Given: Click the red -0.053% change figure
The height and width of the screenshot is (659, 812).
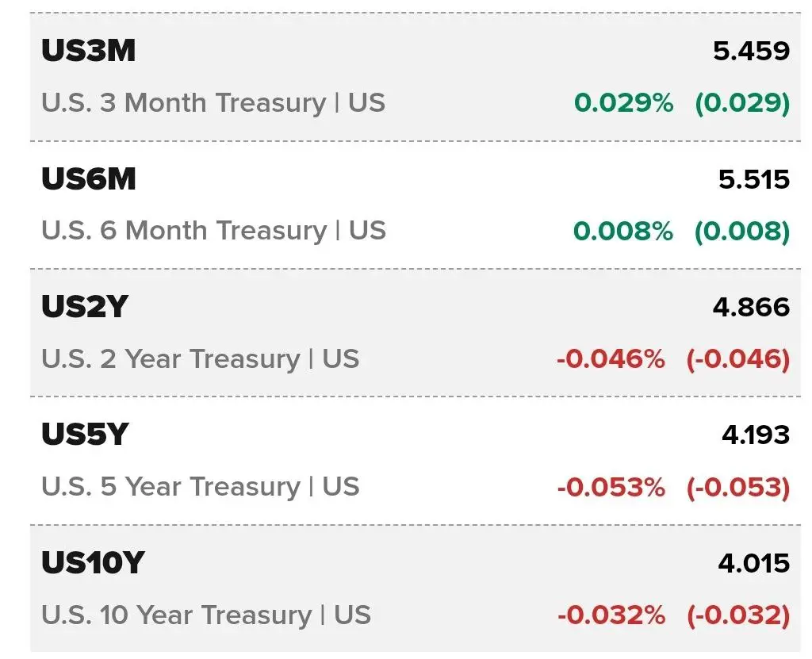Looking at the screenshot, I should pyautogui.click(x=611, y=488).
